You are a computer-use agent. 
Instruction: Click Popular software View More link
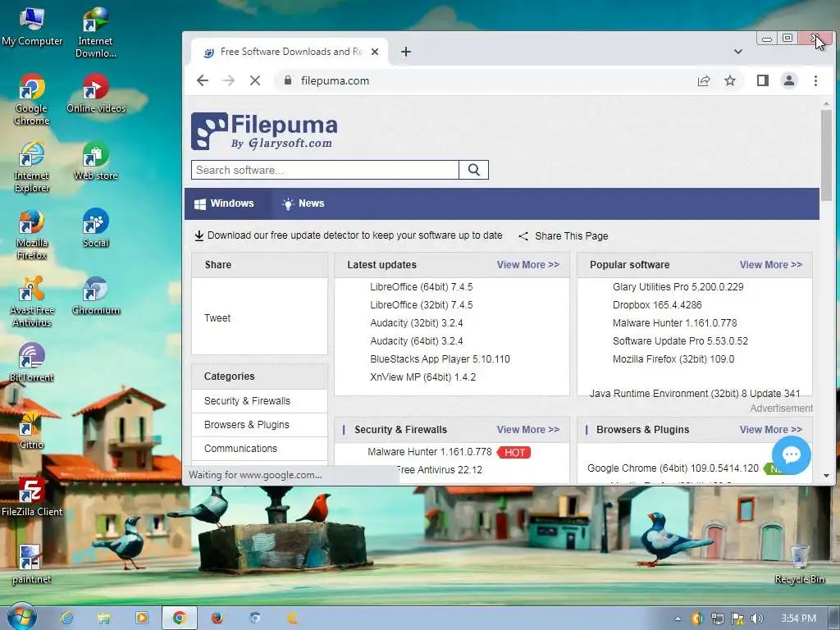(x=771, y=265)
